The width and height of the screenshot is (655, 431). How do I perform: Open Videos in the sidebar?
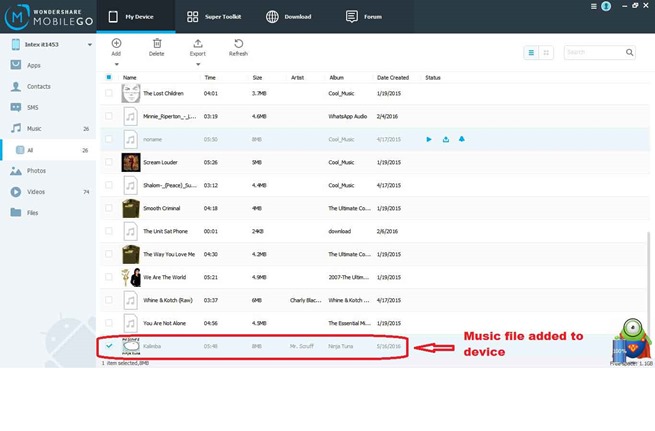click(x=48, y=192)
